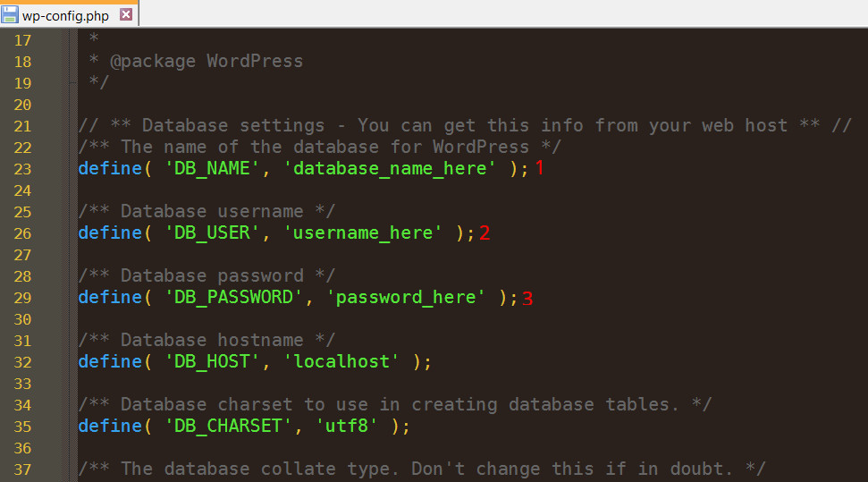The height and width of the screenshot is (482, 868).
Task: Click the define keyword on line 35
Action: (110, 427)
